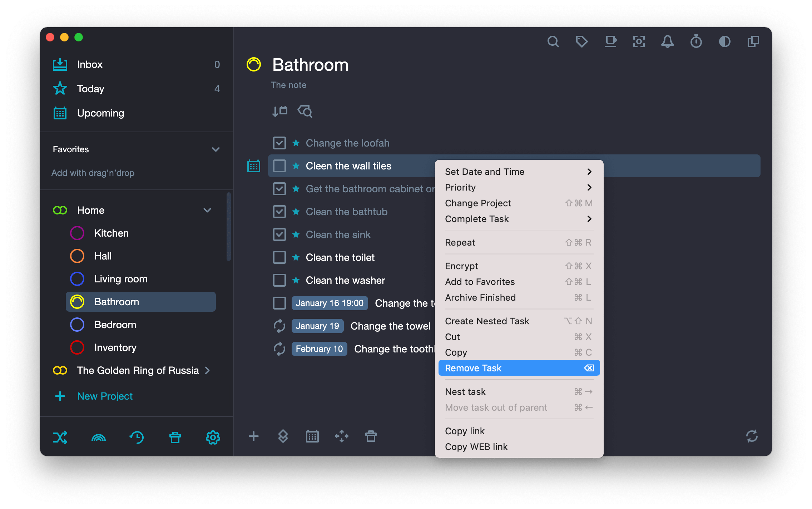Uncheck the Clean the bathtub checkbox
Viewport: 812px width, 509px height.
(279, 212)
